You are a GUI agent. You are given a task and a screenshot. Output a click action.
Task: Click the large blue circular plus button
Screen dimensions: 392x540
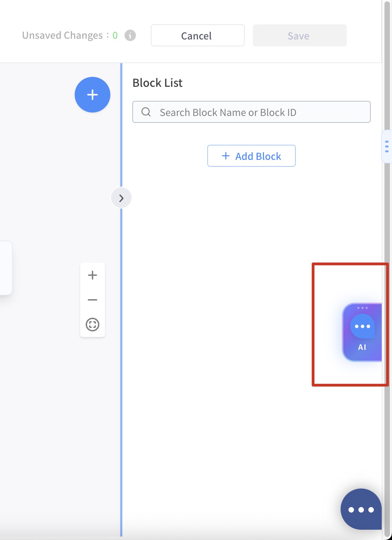click(x=93, y=95)
